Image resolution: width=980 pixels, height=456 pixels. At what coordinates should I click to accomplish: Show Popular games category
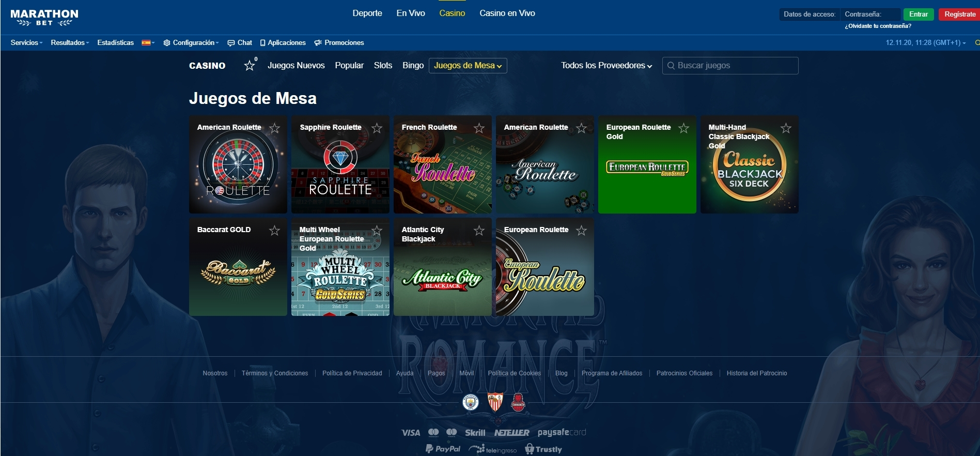click(x=349, y=66)
